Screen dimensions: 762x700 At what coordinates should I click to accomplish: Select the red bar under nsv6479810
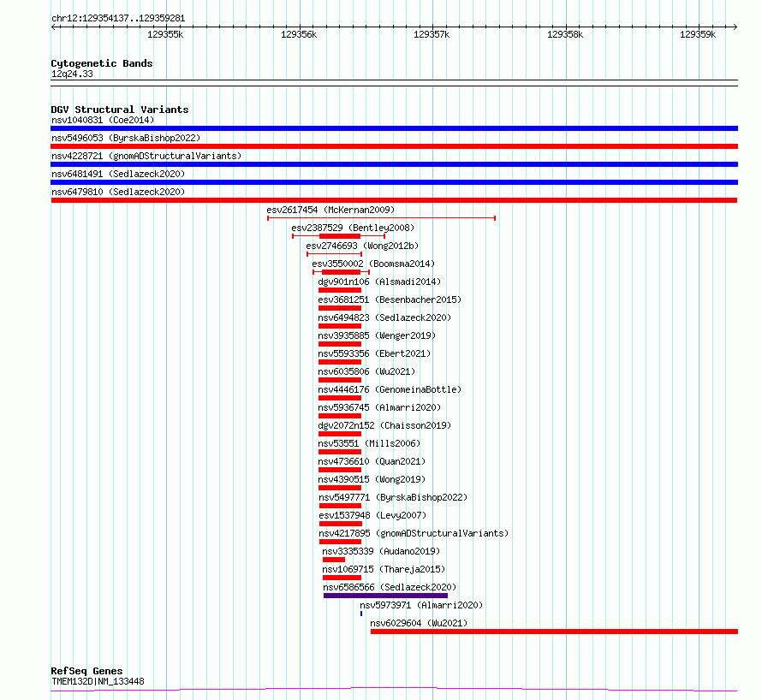point(394,200)
